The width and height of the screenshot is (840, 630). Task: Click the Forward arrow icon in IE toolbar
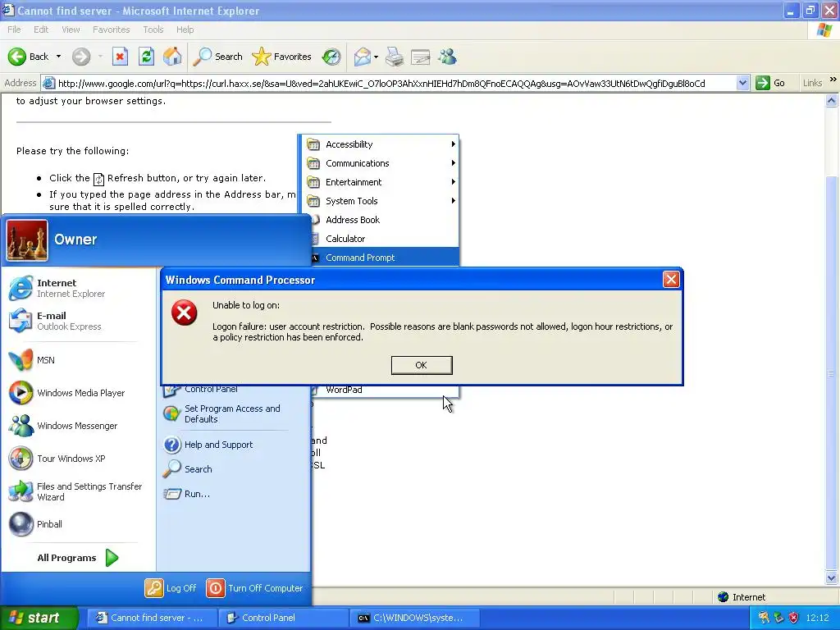[x=81, y=57]
